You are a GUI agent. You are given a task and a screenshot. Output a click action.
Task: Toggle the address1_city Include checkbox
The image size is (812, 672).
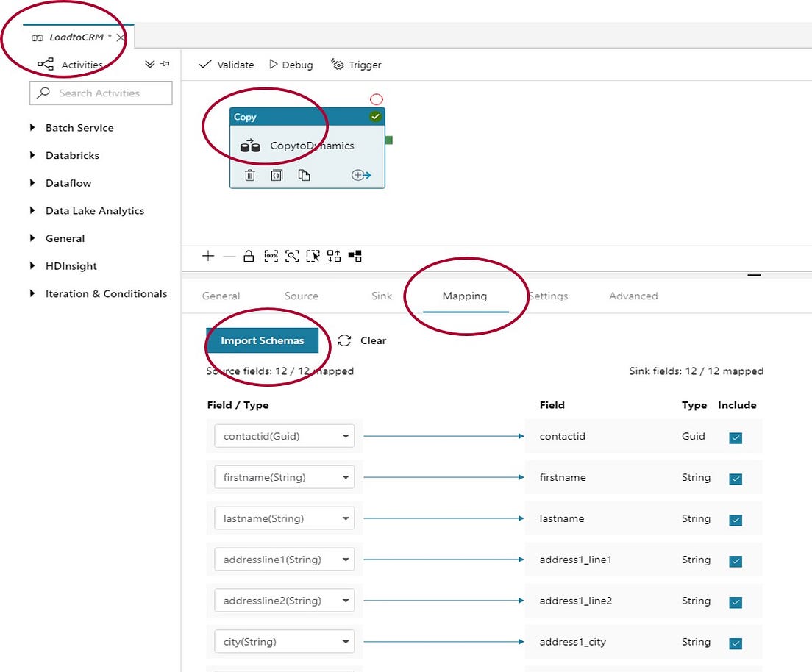point(736,643)
